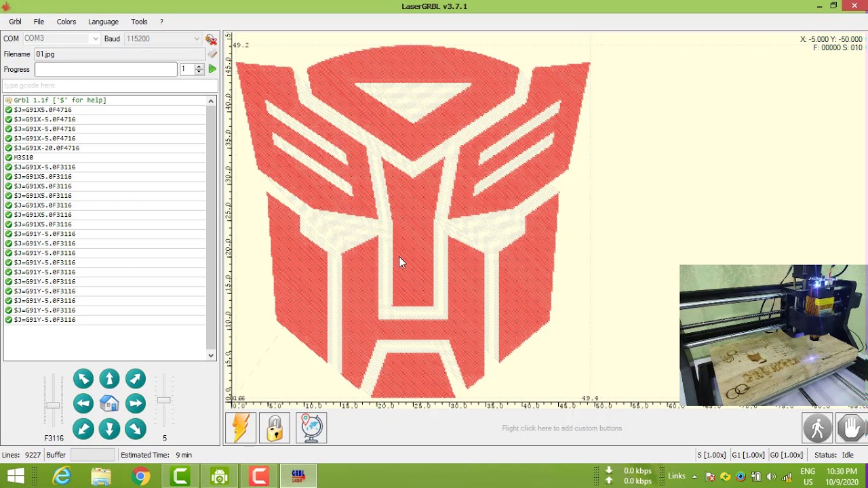Jog left with the left arrow button

[x=83, y=404]
